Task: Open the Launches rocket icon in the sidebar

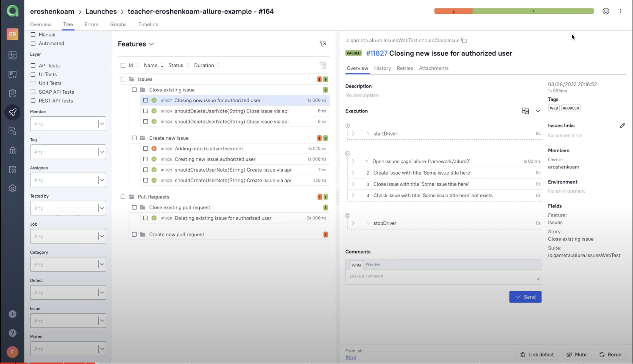Action: tap(12, 112)
